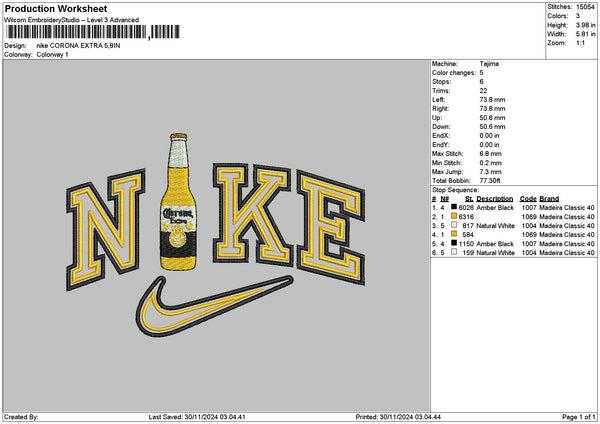The image size is (600, 424).
Task: Click the orange swatch for thread 584
Action: coord(454,234)
